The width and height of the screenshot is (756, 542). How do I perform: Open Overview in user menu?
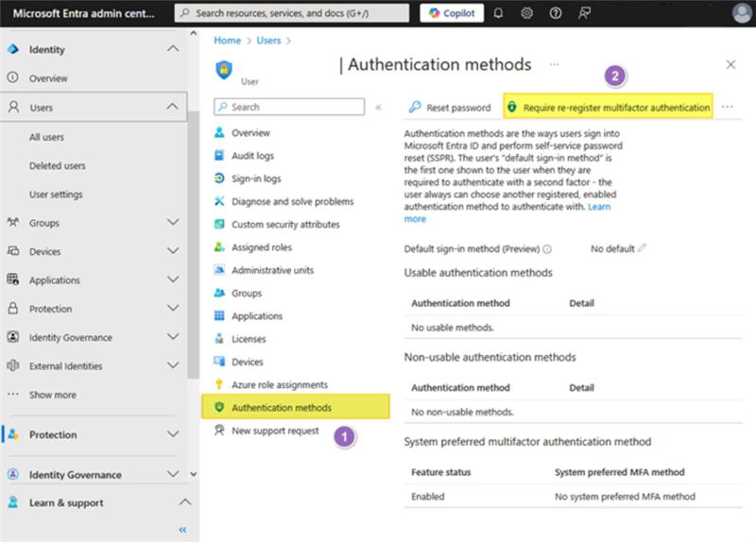point(250,133)
